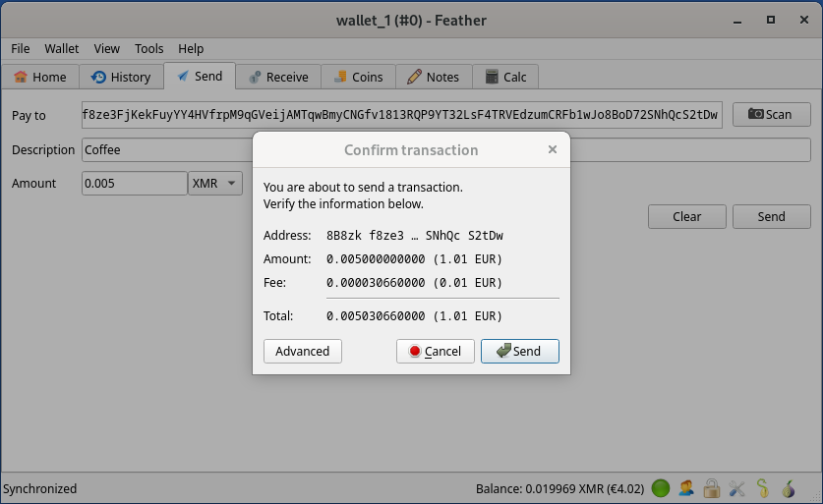Cancel the transaction confirmation

point(435,352)
